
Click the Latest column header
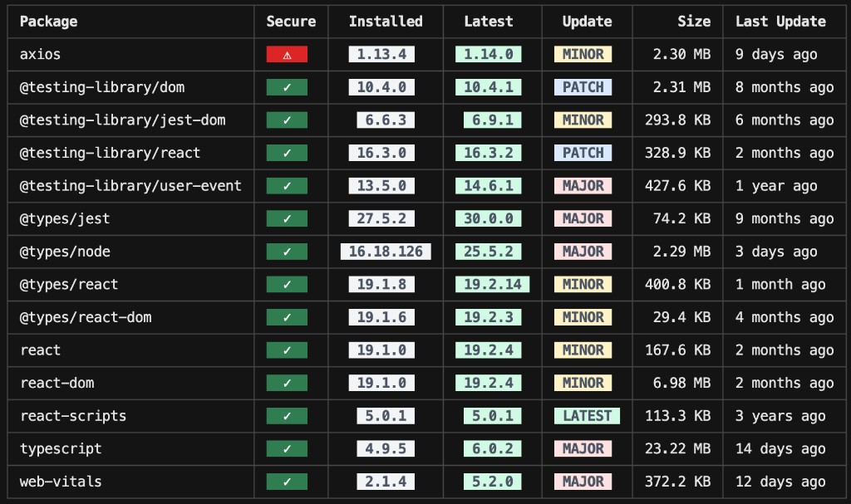coord(489,22)
